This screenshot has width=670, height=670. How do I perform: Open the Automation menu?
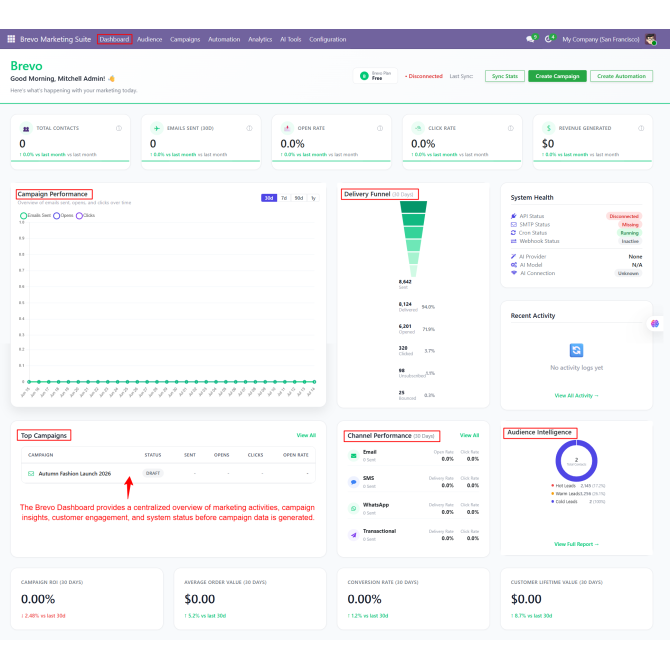tap(224, 39)
